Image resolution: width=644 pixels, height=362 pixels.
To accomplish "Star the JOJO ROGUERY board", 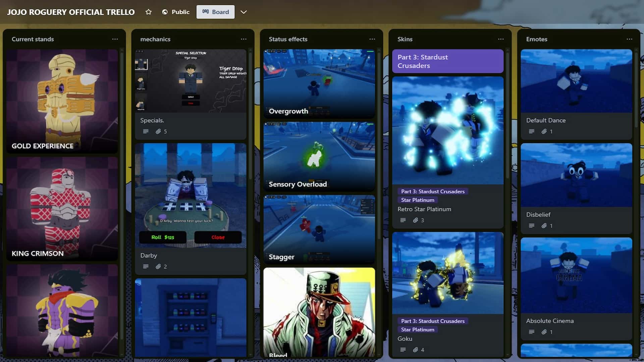I will pyautogui.click(x=148, y=12).
